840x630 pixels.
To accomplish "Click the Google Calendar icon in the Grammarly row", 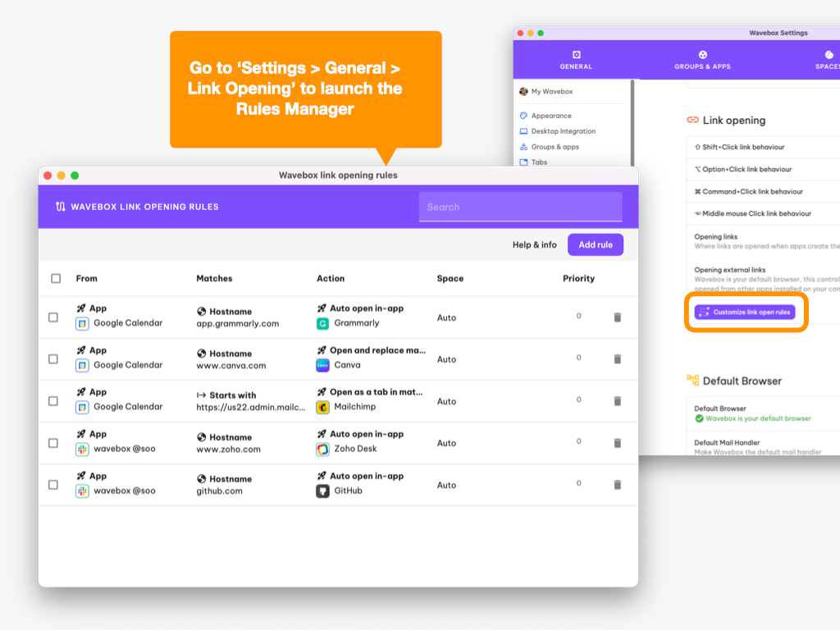I will click(x=82, y=323).
